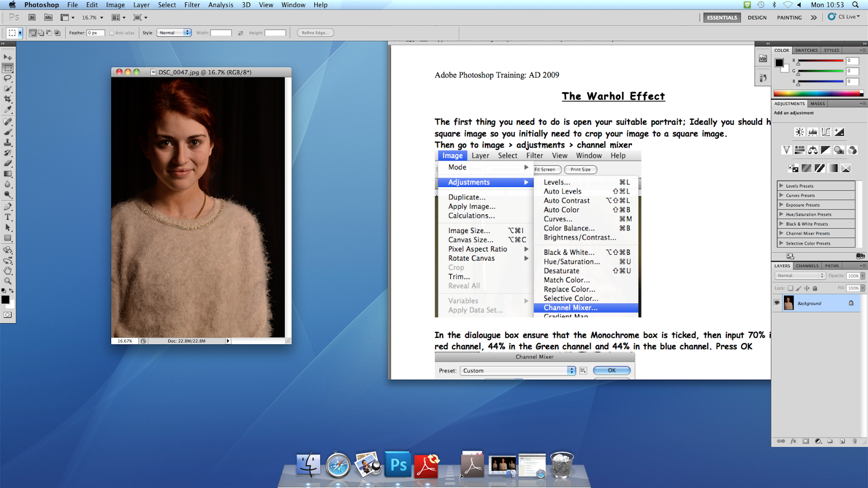Expand Channel Mixer Presets

[781, 233]
